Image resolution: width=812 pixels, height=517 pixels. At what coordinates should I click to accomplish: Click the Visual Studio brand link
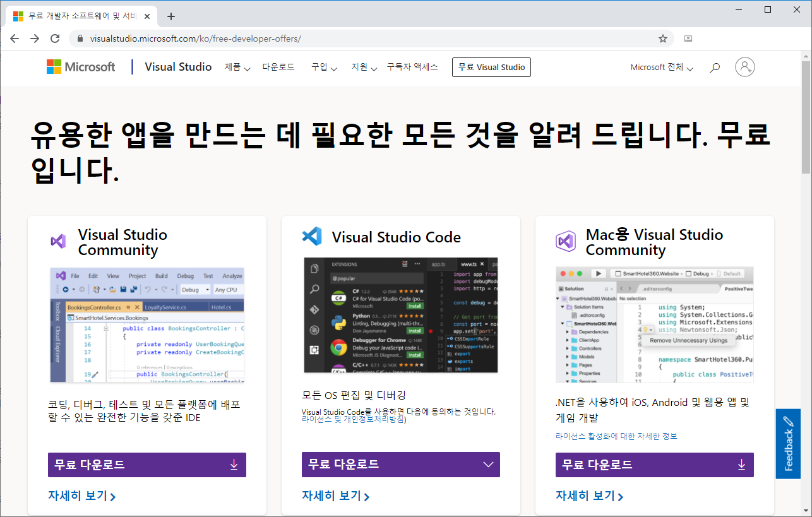pos(178,67)
